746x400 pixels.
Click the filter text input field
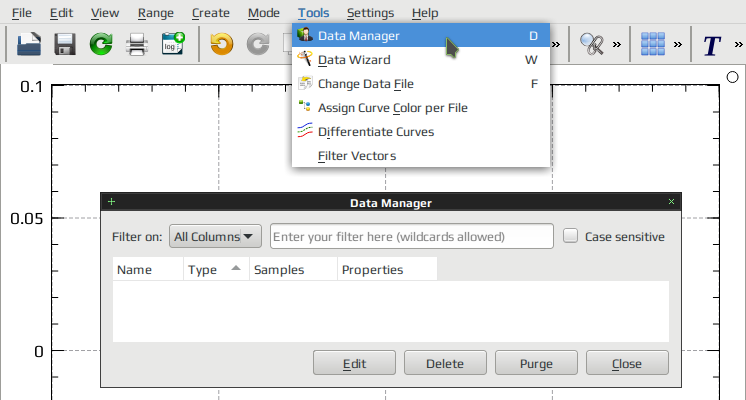(412, 236)
